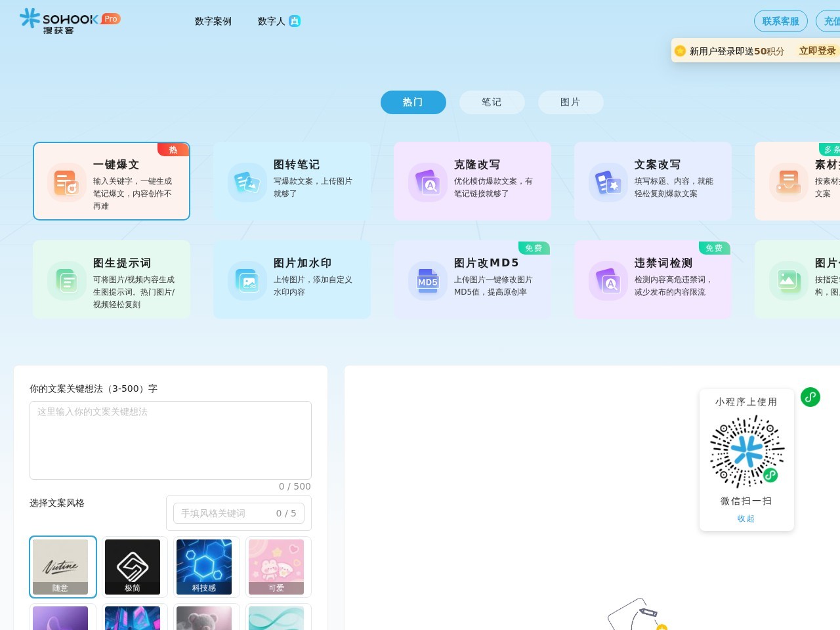Screen dimensions: 840x630
Task: Click the 真 badge next to 数字人
Action: (x=295, y=21)
